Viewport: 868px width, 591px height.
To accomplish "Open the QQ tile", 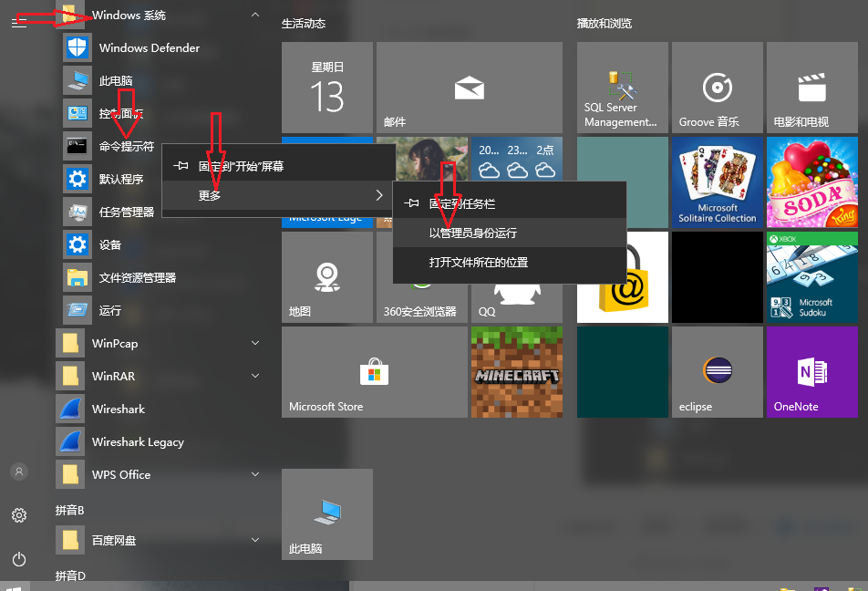I will [516, 304].
